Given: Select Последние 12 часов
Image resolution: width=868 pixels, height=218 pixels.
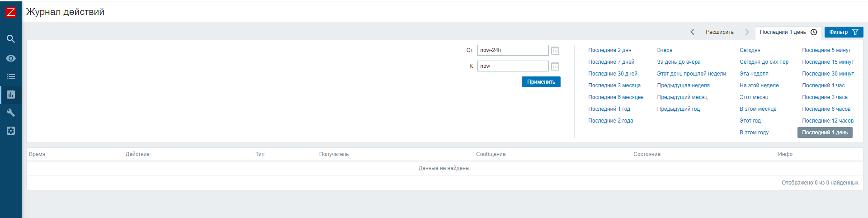Looking at the screenshot, I should [x=827, y=121].
